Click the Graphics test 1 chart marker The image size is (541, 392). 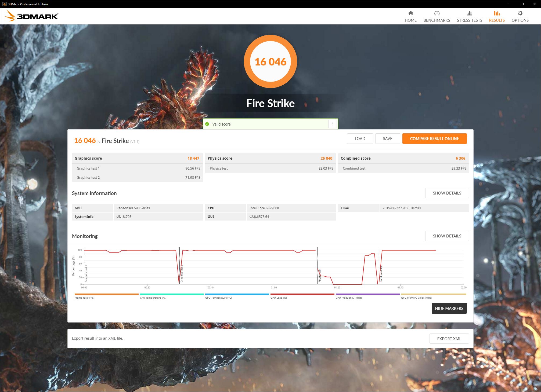click(x=86, y=274)
